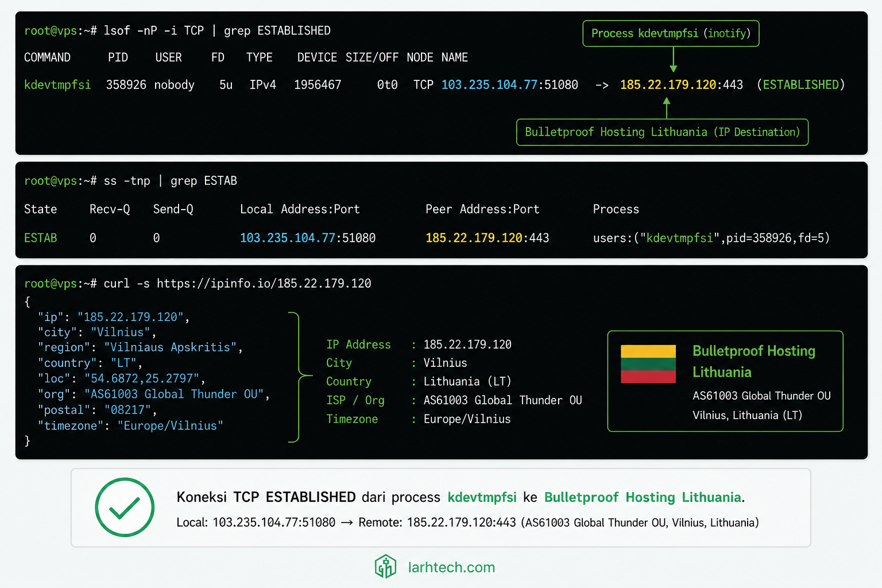Click the JSON "ip" line
This screenshot has height=588, width=882.
(114, 317)
